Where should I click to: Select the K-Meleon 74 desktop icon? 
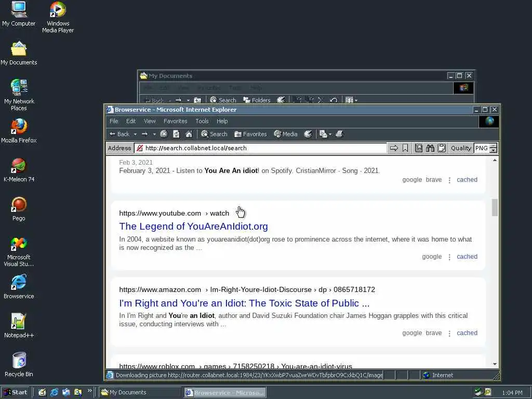click(x=19, y=170)
